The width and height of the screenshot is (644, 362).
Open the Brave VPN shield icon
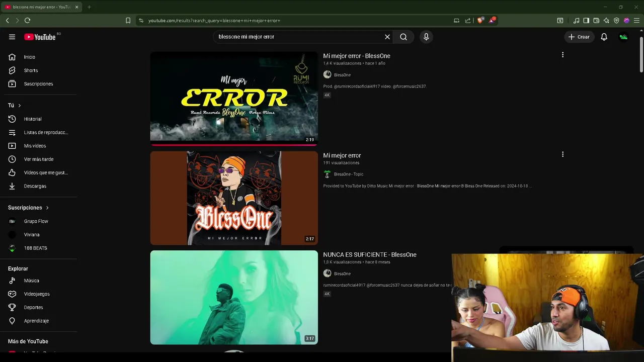coord(616,21)
